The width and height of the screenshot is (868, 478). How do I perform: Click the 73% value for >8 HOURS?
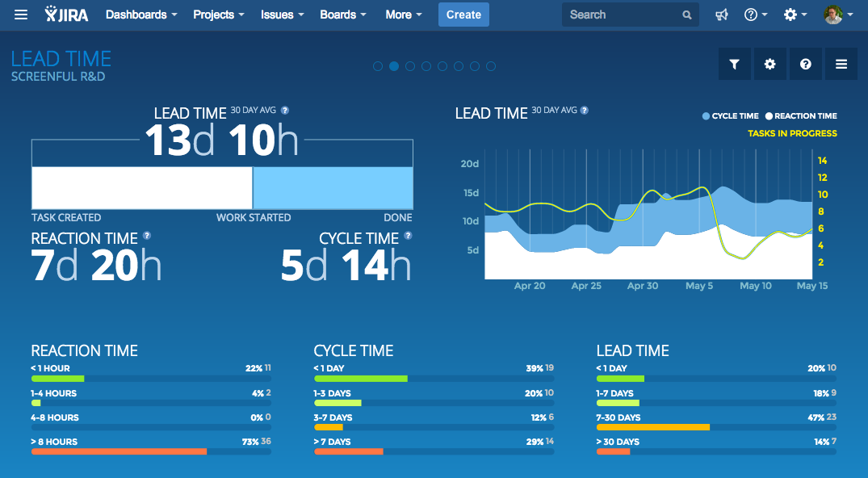[250, 442]
